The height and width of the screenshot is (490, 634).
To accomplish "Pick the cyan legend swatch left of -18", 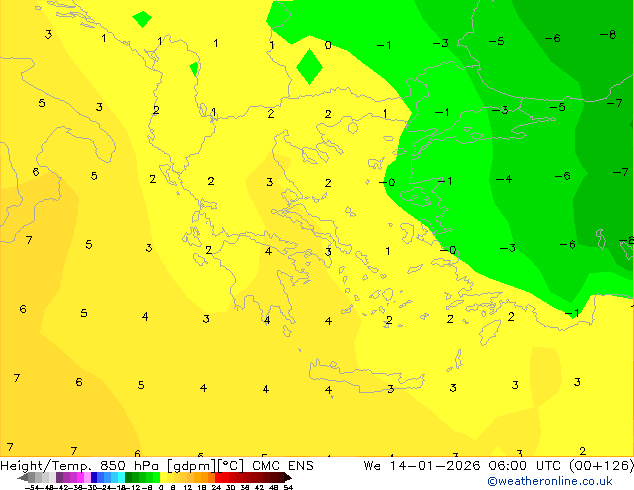I will click(121, 477).
